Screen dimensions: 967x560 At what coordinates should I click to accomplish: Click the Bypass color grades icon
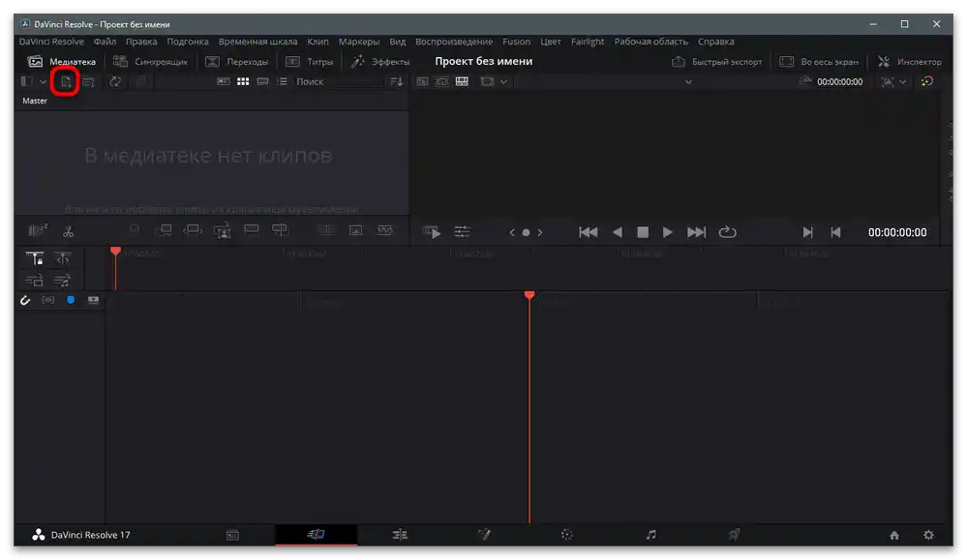pos(927,81)
